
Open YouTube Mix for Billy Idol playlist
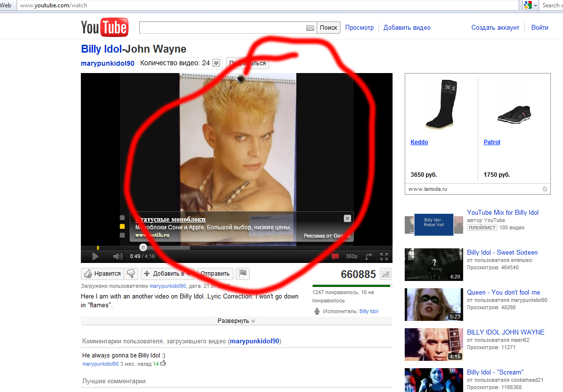click(503, 212)
